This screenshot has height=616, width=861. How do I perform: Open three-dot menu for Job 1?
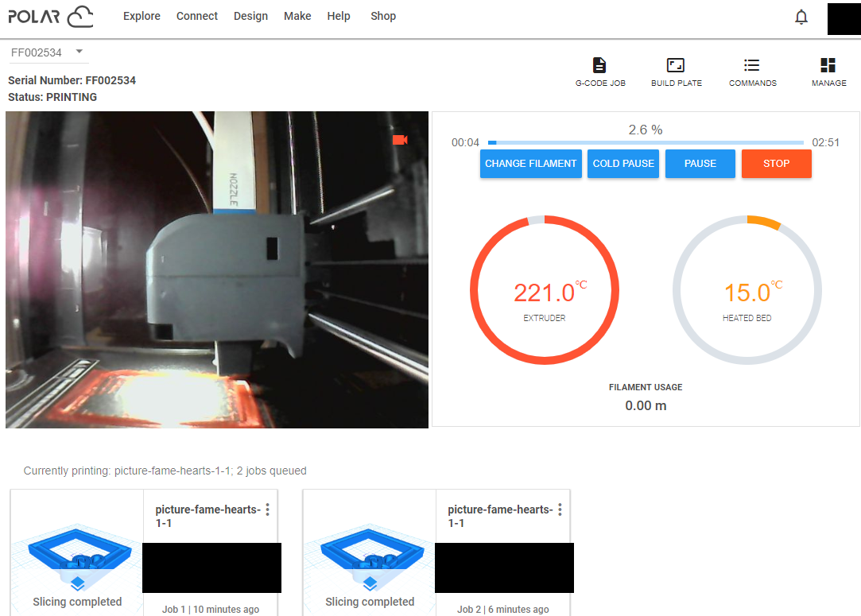coord(267,509)
